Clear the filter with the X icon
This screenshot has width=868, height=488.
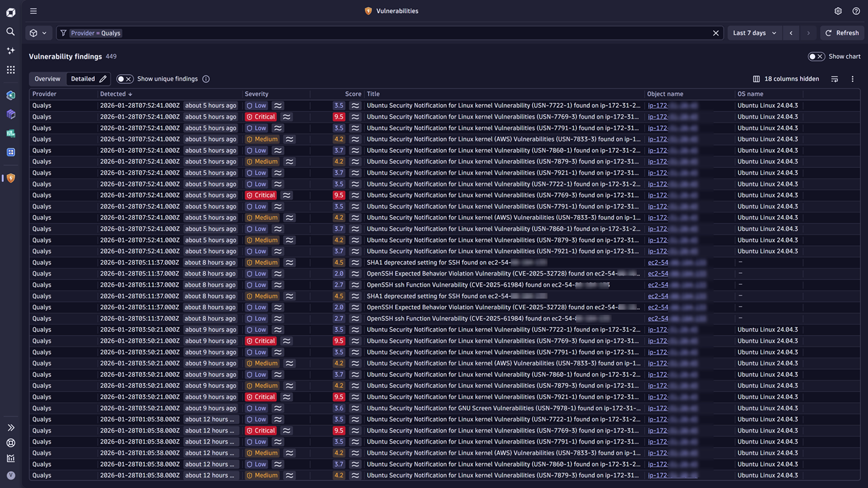(716, 33)
